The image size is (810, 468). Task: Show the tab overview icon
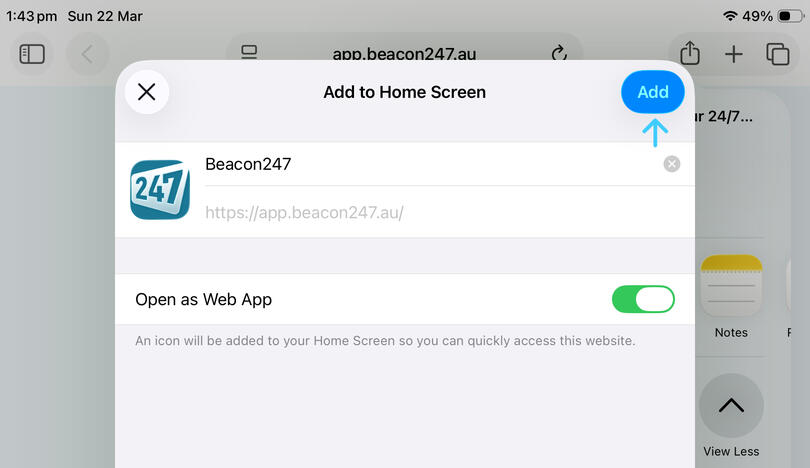point(777,54)
